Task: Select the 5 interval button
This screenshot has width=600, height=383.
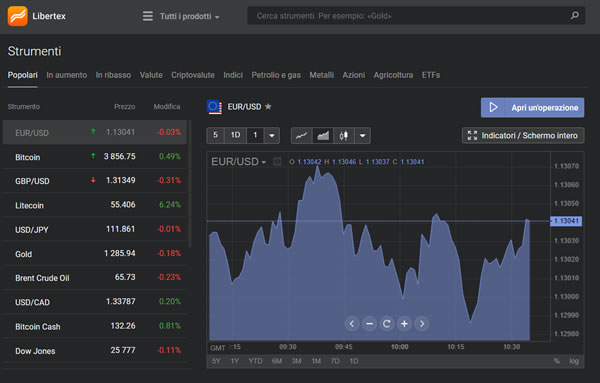Action: click(215, 135)
